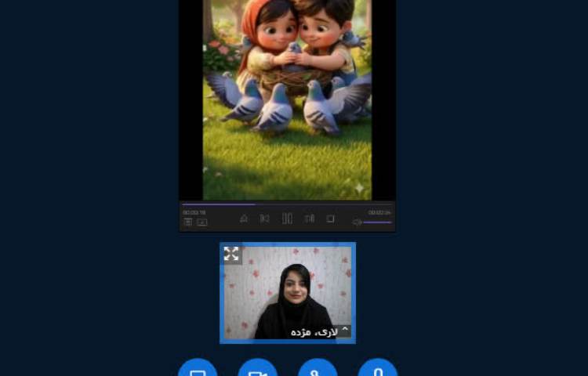
Task: Start screen sharing with the monitor button
Action: click(198, 368)
